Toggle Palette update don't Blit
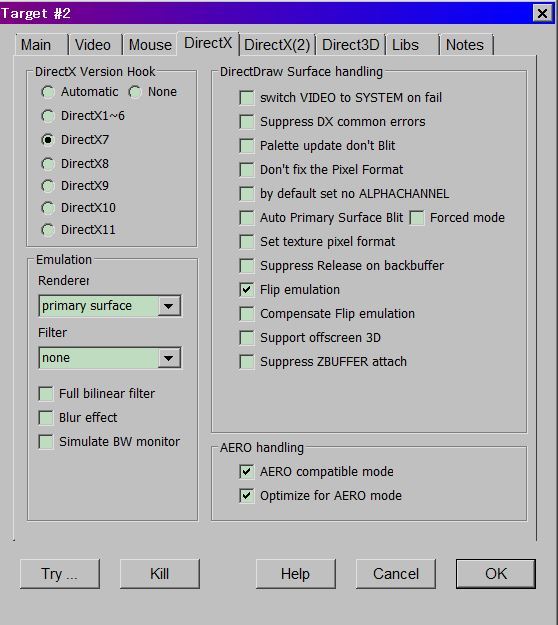The height and width of the screenshot is (625, 558). [247, 145]
